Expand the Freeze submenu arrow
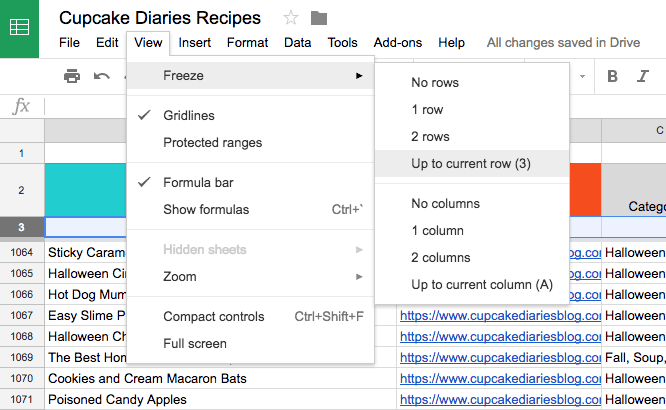The width and height of the screenshot is (666, 410). [359, 76]
